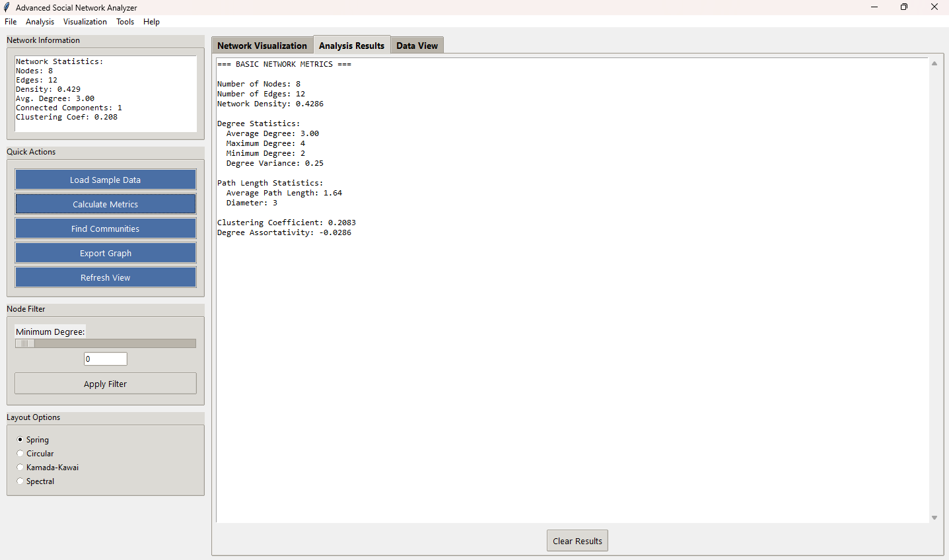Click the Find Communities button
Screen dimensions: 949x560
(x=106, y=228)
